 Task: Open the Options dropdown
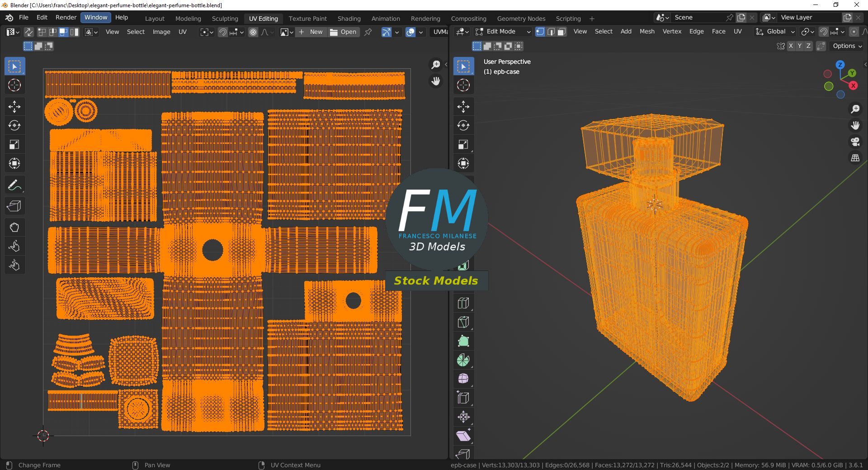pyautogui.click(x=847, y=46)
